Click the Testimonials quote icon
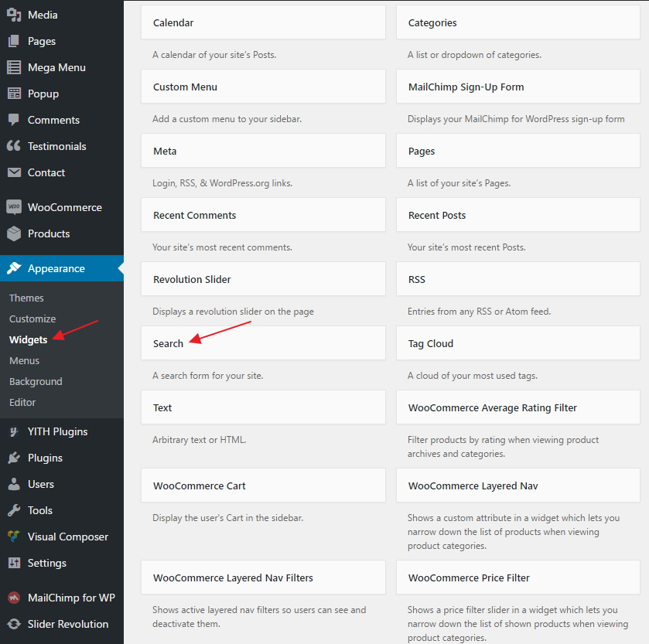The image size is (649, 644). (14, 146)
